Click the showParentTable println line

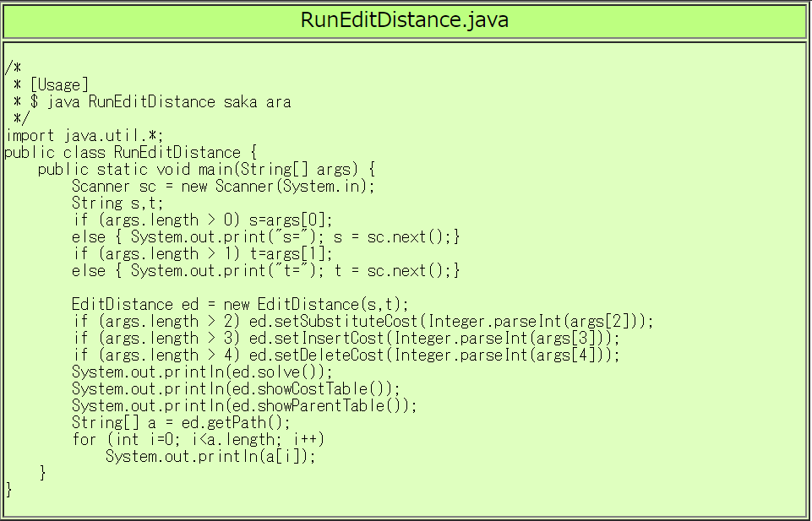(244, 406)
